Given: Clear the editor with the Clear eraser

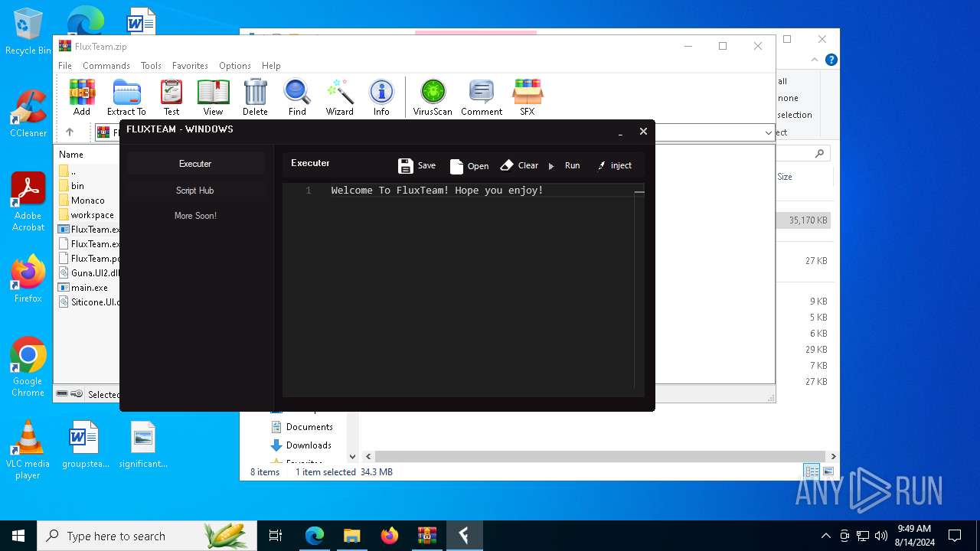Looking at the screenshot, I should pos(519,165).
